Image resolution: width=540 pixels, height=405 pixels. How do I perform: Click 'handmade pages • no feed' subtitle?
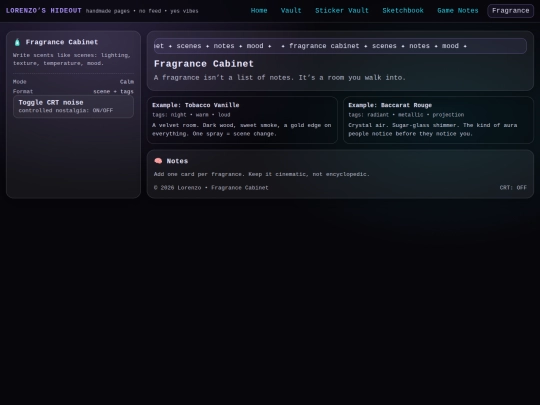(142, 11)
